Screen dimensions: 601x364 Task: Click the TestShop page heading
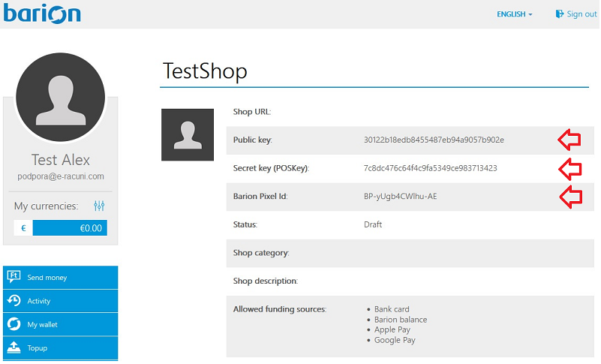click(205, 71)
